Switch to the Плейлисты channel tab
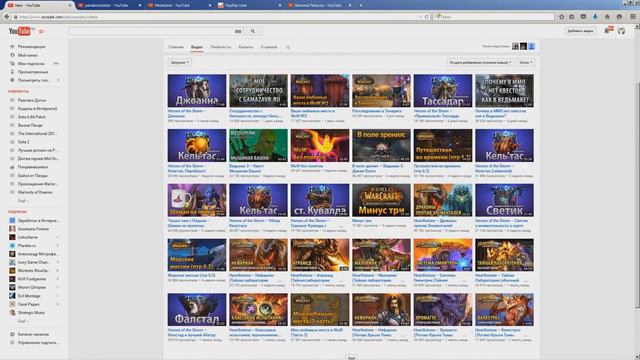This screenshot has height=360, width=640. 220,47
